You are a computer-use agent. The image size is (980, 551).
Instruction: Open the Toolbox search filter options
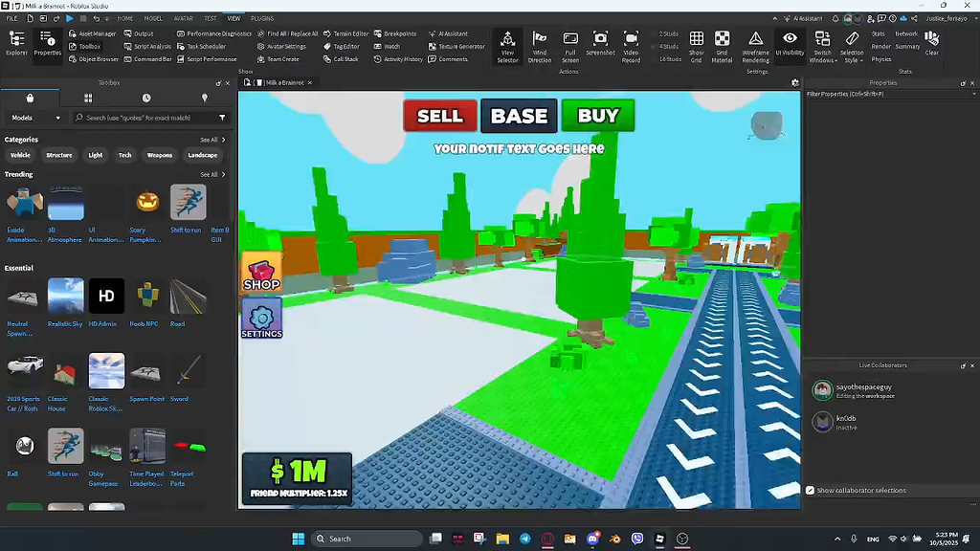point(222,118)
